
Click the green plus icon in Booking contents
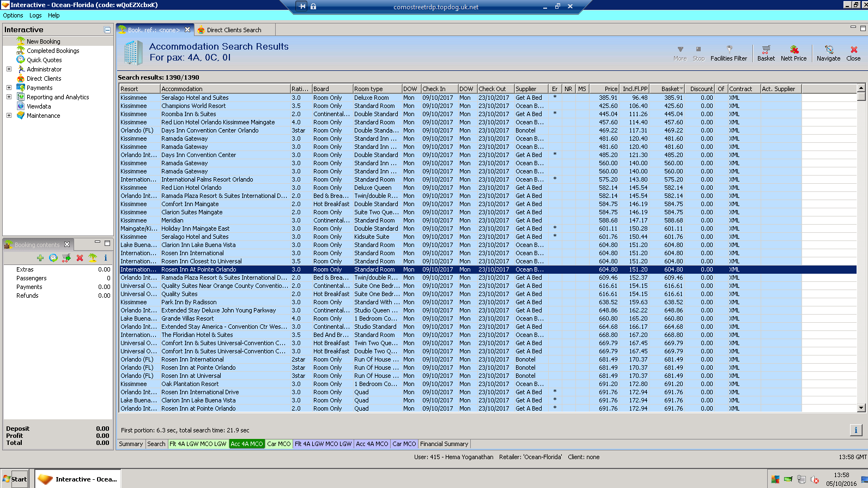40,258
